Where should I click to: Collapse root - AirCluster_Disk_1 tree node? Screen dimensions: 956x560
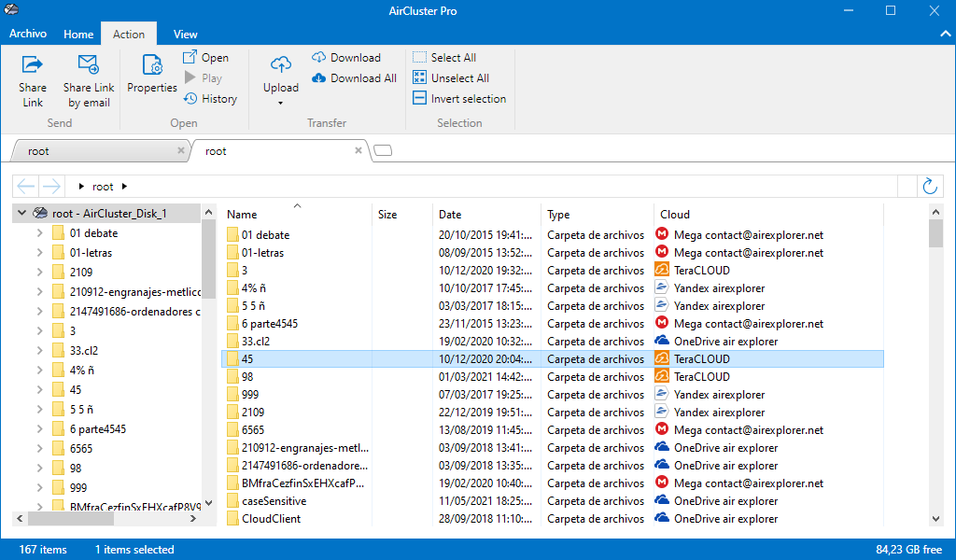[22, 214]
